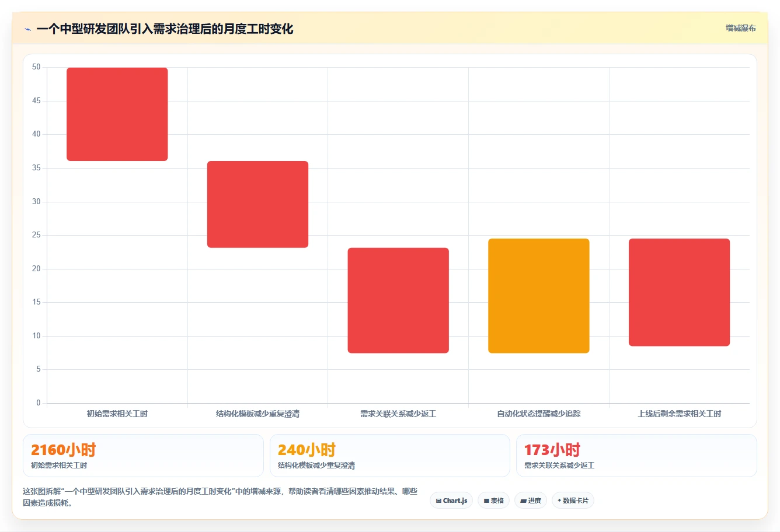Click the 初始需求相关工时 caption under 2160小时
Viewport: 780px width, 532px height.
coord(59,466)
